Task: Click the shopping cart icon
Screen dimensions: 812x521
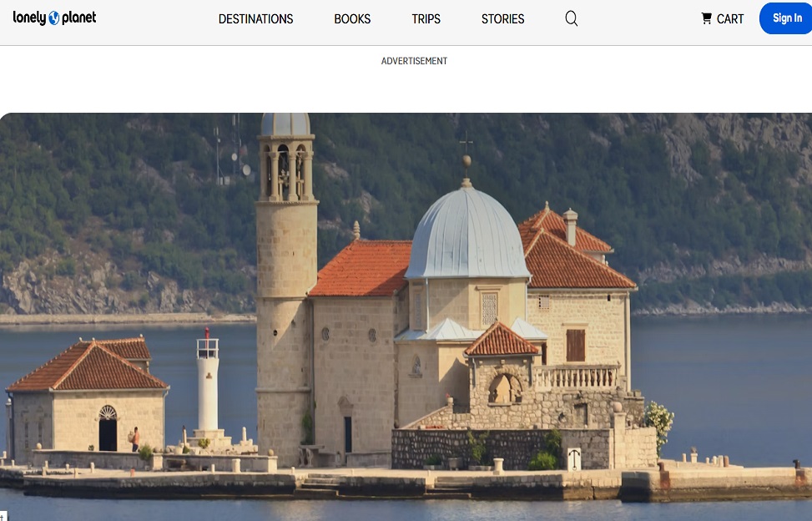Action: (706, 18)
